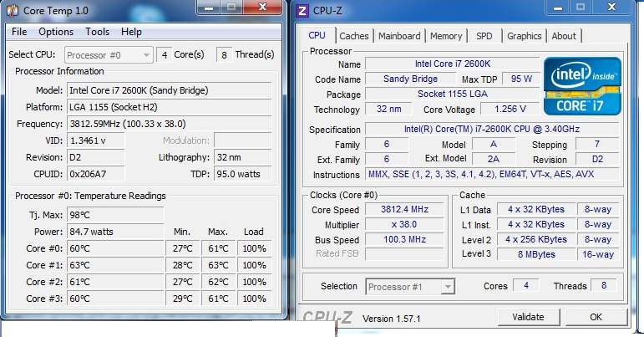Click the Package value Socket 1155 LGA
The width and height of the screenshot is (644, 337).
coord(452,94)
